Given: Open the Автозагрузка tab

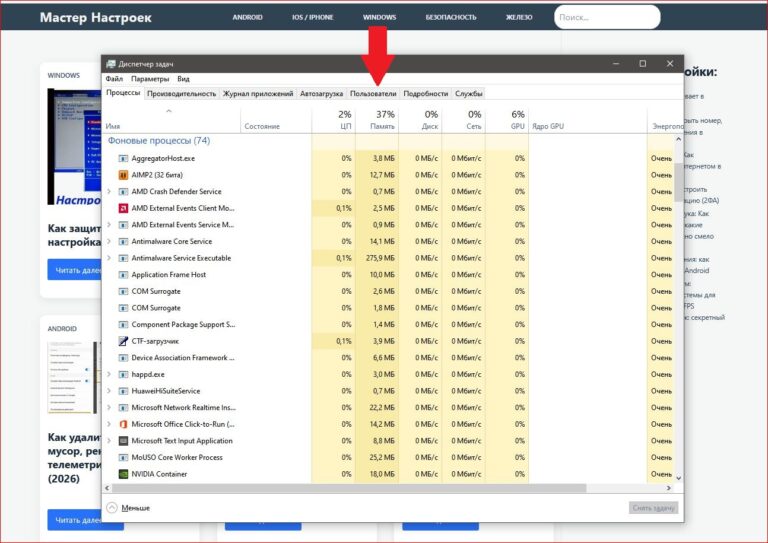Looking at the screenshot, I should pyautogui.click(x=321, y=94).
